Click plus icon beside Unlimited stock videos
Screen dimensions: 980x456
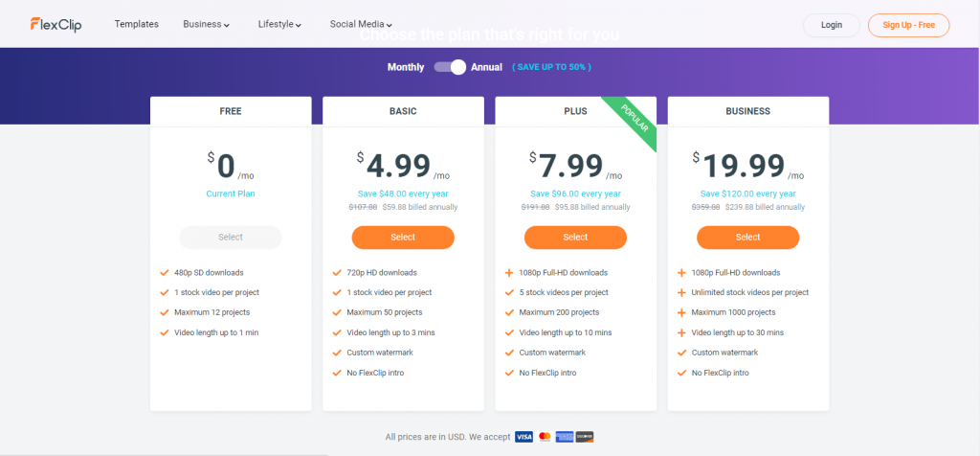pos(681,292)
